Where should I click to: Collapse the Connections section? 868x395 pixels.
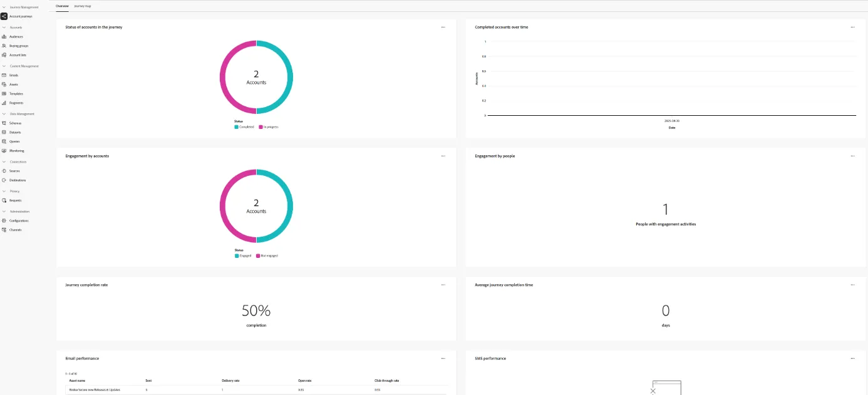click(4, 162)
